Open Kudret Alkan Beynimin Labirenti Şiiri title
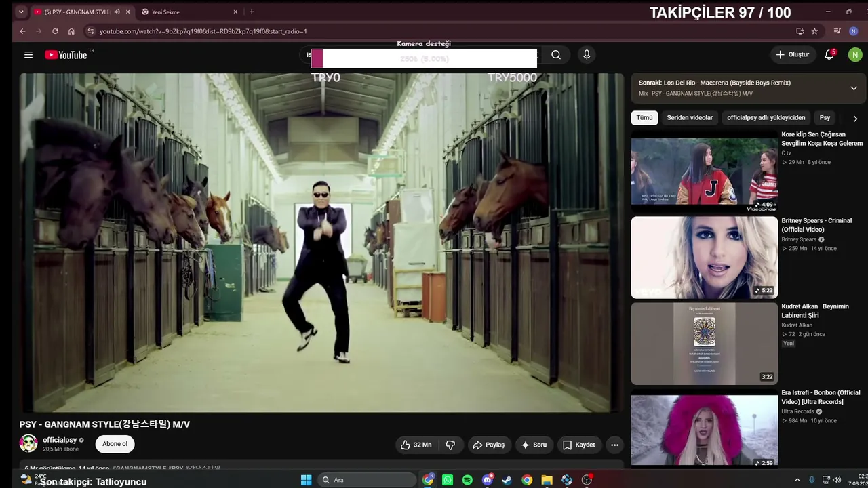 click(x=815, y=311)
